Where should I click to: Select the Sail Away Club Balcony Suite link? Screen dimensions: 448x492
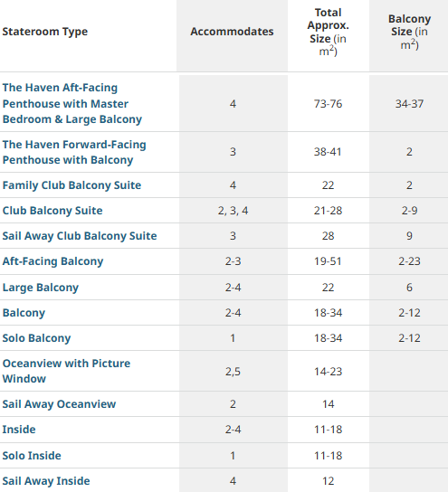(x=80, y=236)
